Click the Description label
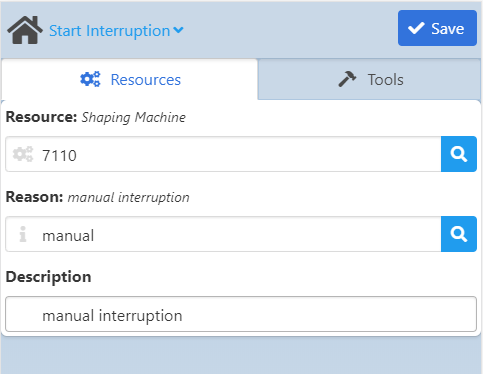This screenshot has height=374, width=483. coord(48,277)
